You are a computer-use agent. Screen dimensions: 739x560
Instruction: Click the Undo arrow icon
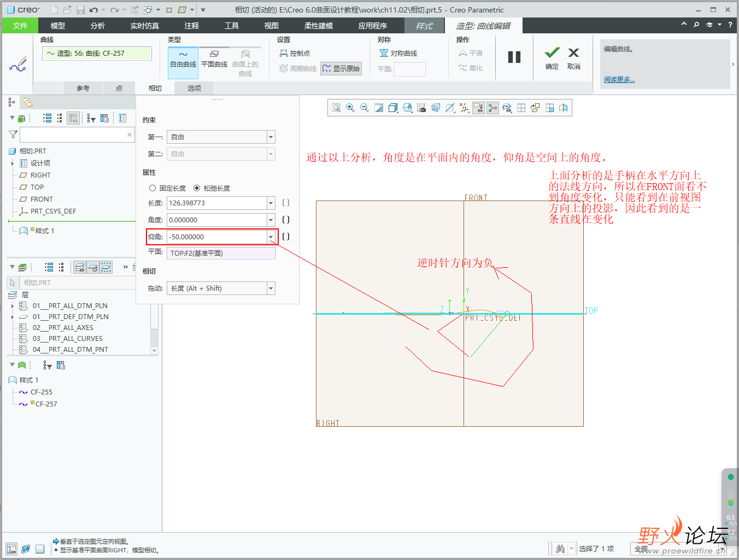coord(93,10)
